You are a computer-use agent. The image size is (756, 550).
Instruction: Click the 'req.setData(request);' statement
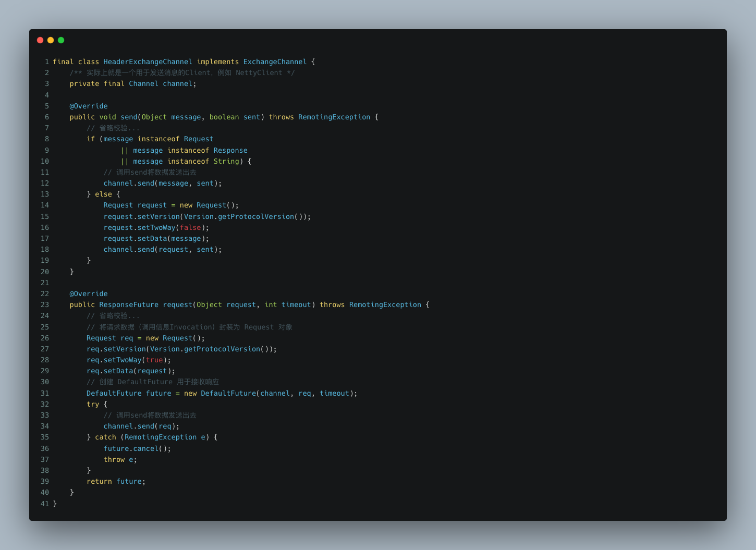pyautogui.click(x=131, y=371)
